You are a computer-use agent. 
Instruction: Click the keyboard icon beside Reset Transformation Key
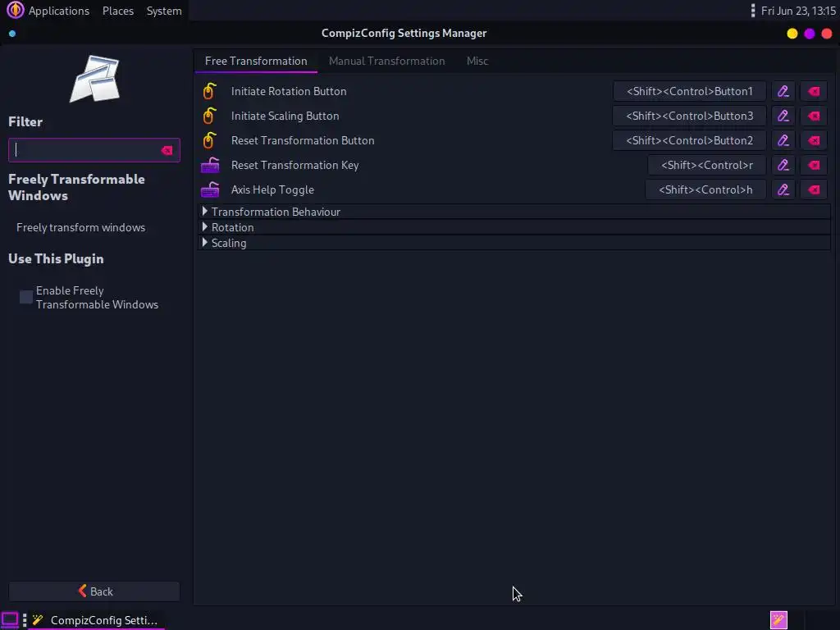tap(210, 165)
